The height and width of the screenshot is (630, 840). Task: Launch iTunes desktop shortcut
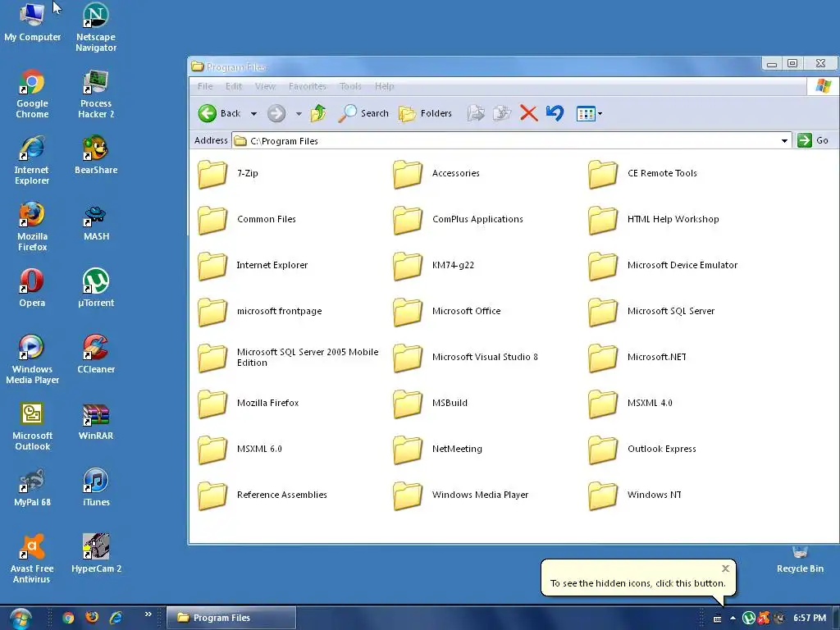[96, 487]
